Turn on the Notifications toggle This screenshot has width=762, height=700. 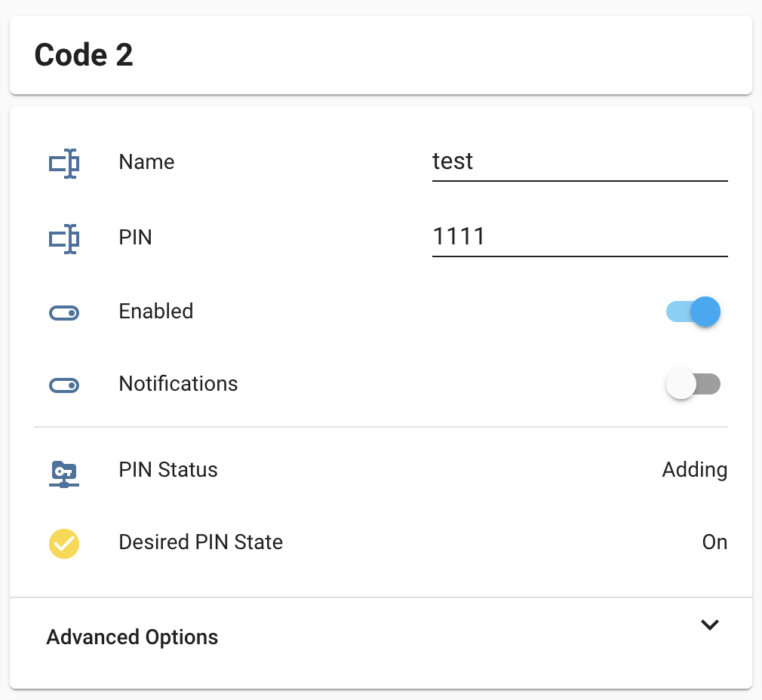693,385
